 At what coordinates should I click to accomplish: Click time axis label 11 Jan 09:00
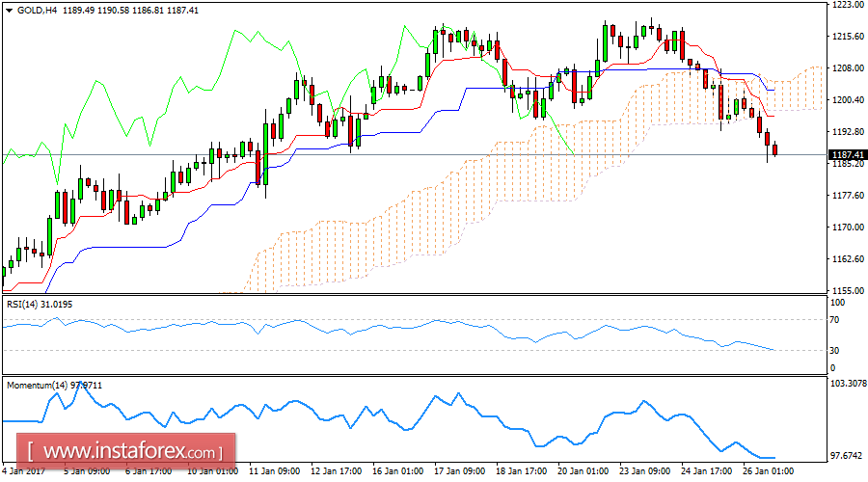(x=275, y=471)
